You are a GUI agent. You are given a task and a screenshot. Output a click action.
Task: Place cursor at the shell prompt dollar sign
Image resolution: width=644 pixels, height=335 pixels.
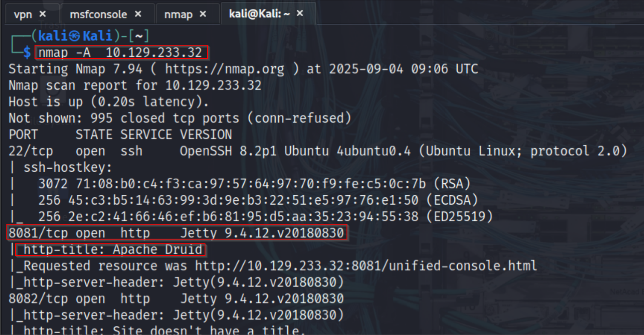coord(27,53)
